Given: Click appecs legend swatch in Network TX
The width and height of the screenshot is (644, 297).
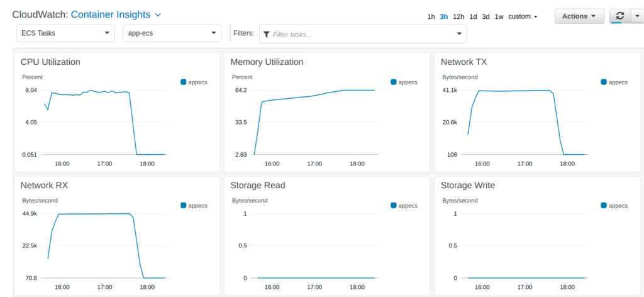Looking at the screenshot, I should pos(604,82).
